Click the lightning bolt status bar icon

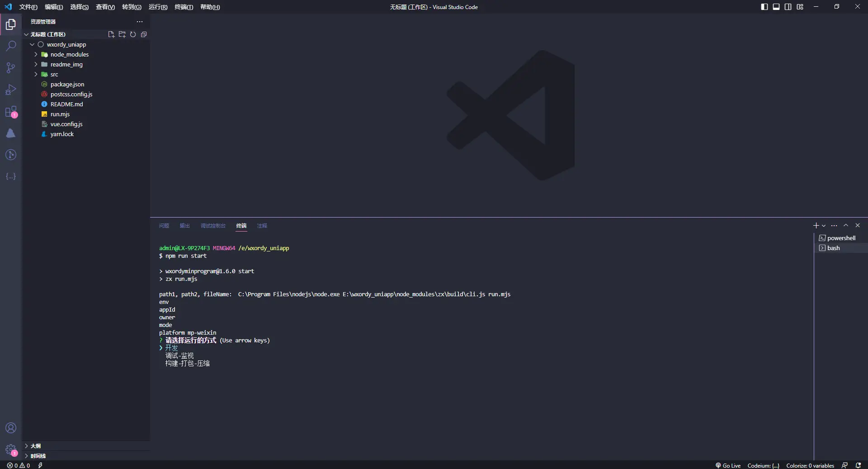[x=40, y=465]
